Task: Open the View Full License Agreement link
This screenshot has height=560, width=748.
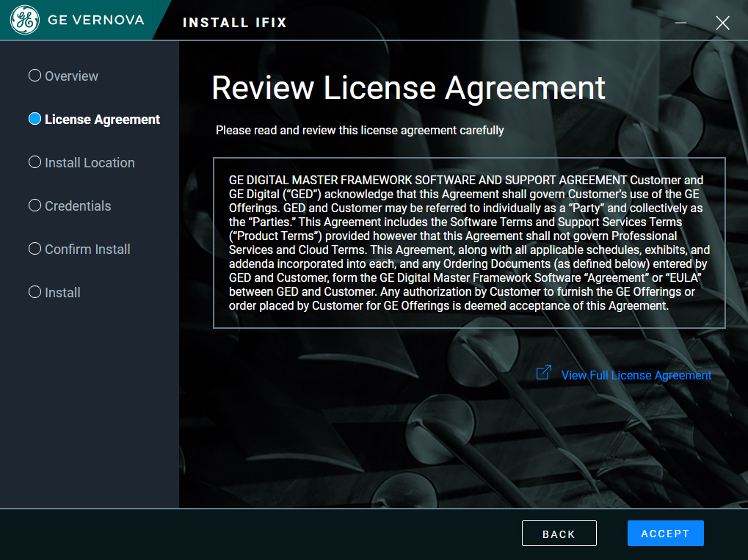Action: 636,375
